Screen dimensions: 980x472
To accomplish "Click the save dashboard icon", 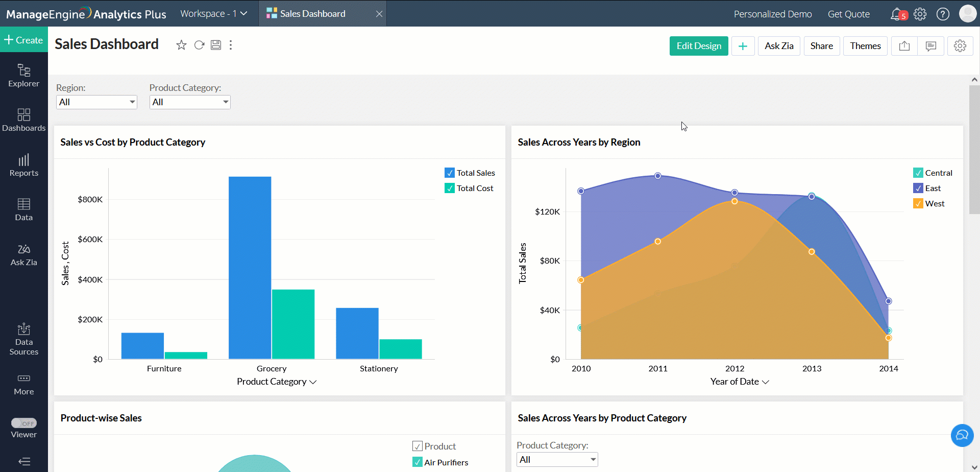I will tap(216, 45).
